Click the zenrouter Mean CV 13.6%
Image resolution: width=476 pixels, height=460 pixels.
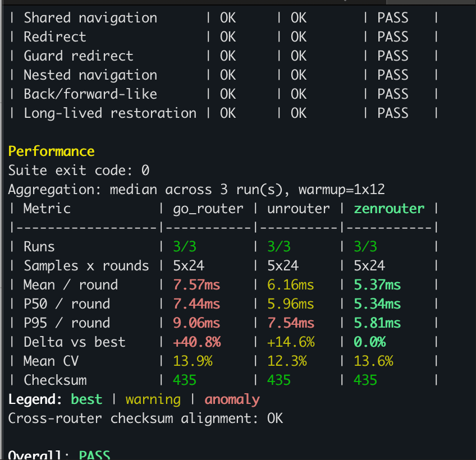point(374,361)
